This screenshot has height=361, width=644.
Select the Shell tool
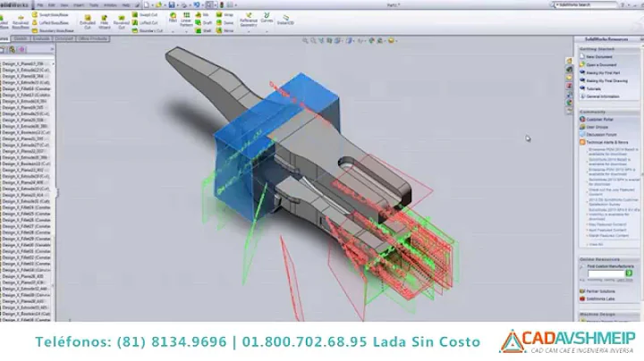point(203,30)
